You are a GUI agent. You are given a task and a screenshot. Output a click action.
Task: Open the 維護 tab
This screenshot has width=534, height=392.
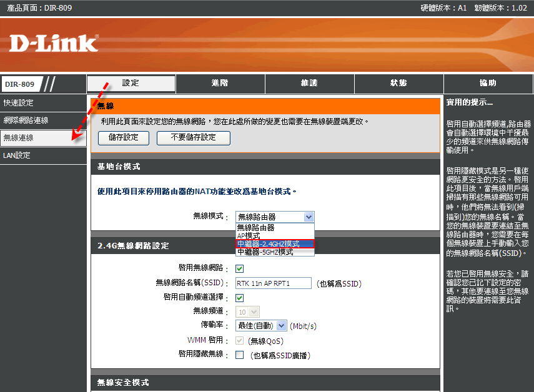point(309,83)
